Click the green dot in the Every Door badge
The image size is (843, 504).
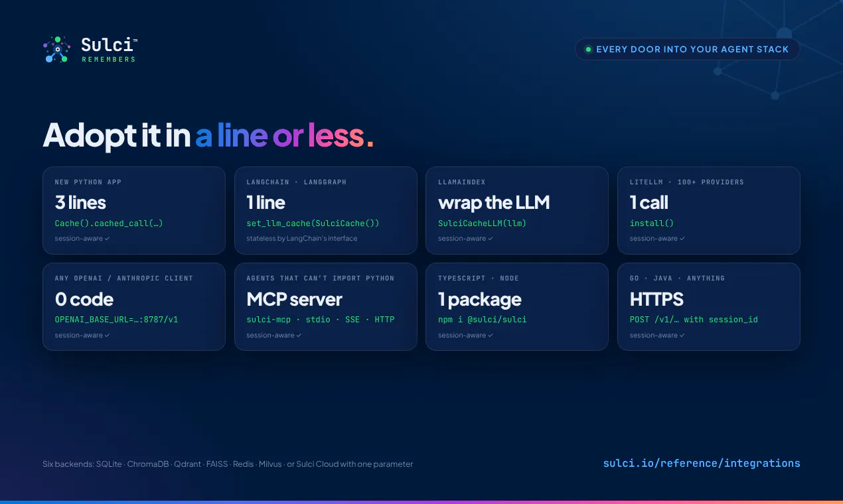[x=587, y=49]
